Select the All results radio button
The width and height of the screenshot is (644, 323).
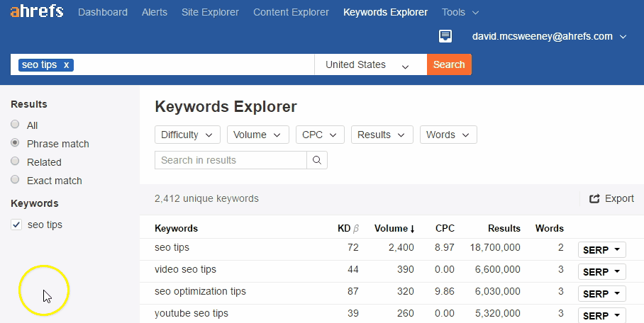(x=15, y=124)
